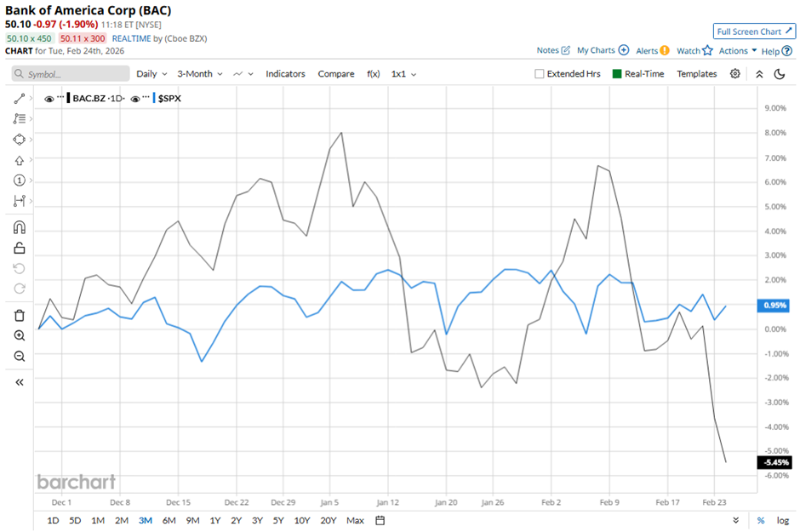This screenshot has height=532, width=800.
Task: Click the trash icon to delete drawings
Action: (17, 315)
